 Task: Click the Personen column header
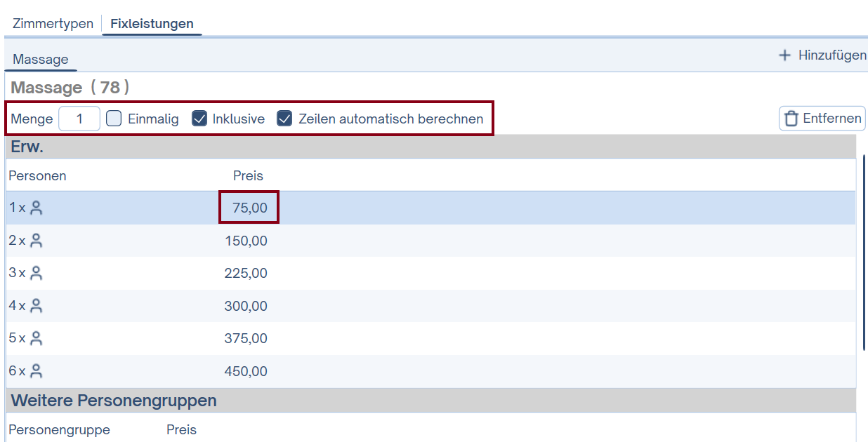click(37, 175)
